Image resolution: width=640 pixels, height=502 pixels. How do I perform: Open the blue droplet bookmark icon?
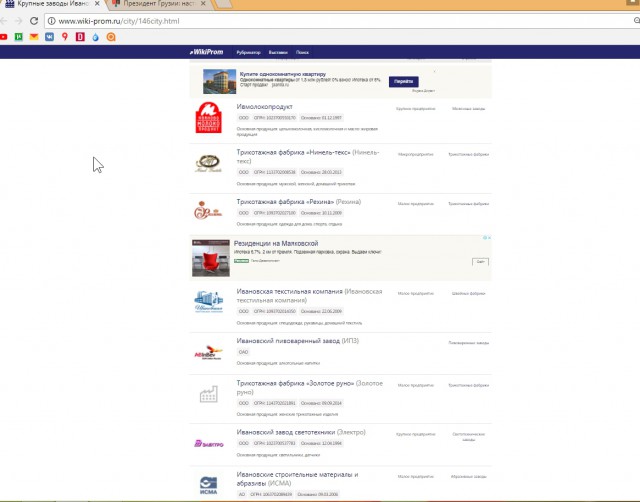96,37
